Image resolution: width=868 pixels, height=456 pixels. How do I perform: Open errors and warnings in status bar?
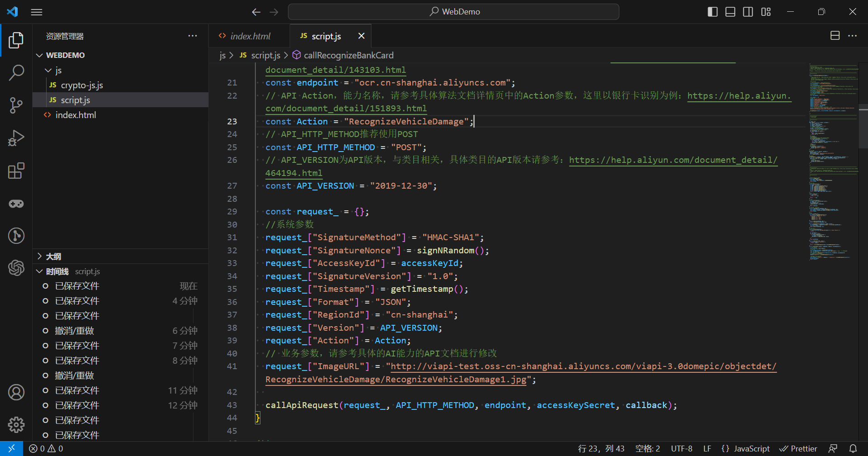coord(46,449)
